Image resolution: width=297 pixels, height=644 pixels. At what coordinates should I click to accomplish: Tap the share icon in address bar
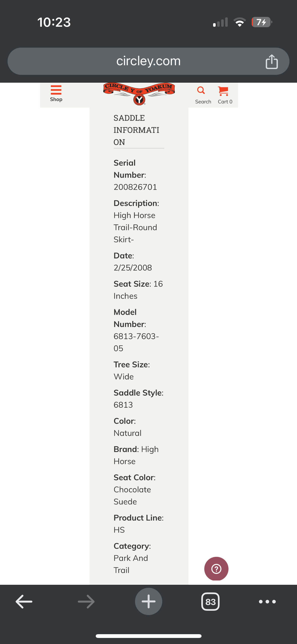pos(272,61)
